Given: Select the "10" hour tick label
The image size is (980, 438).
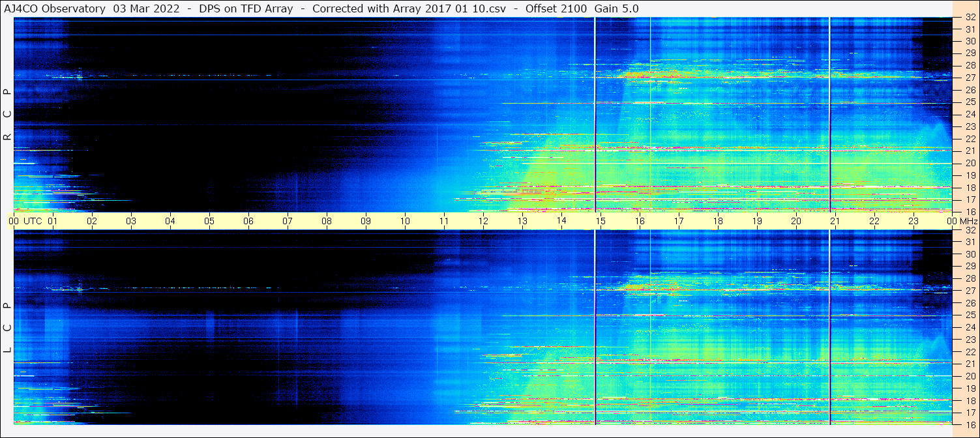Looking at the screenshot, I should [x=405, y=222].
